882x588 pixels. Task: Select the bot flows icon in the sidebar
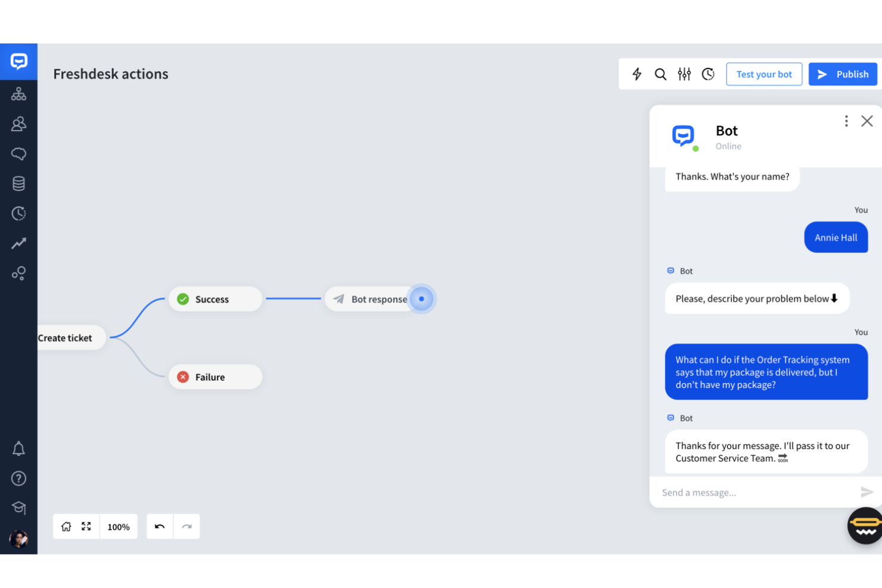click(x=18, y=94)
